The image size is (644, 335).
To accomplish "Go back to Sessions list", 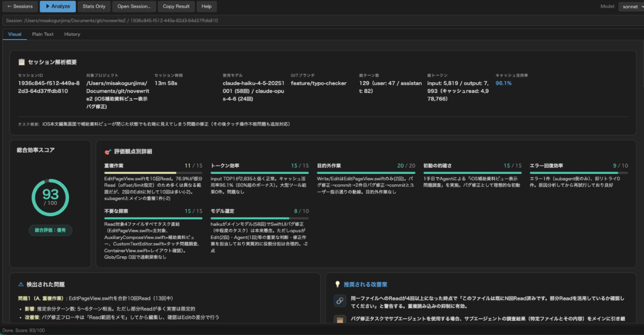I will coord(20,6).
